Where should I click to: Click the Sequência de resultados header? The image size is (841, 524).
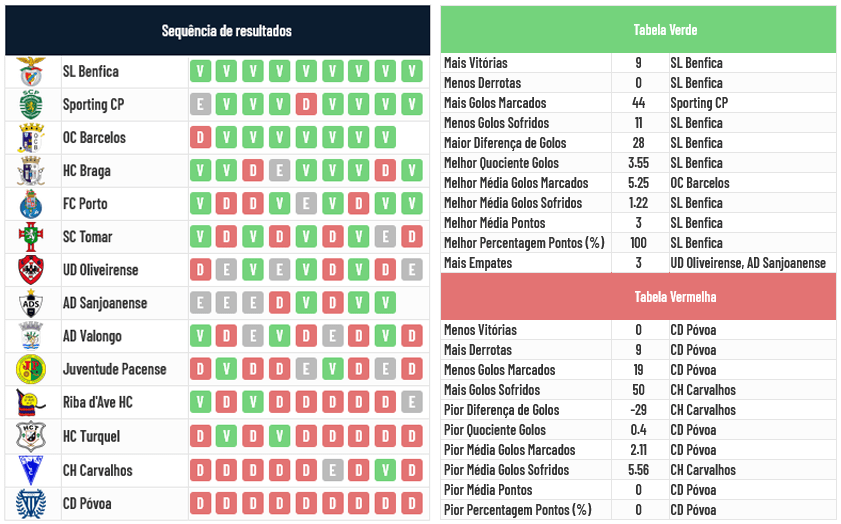[x=227, y=31]
